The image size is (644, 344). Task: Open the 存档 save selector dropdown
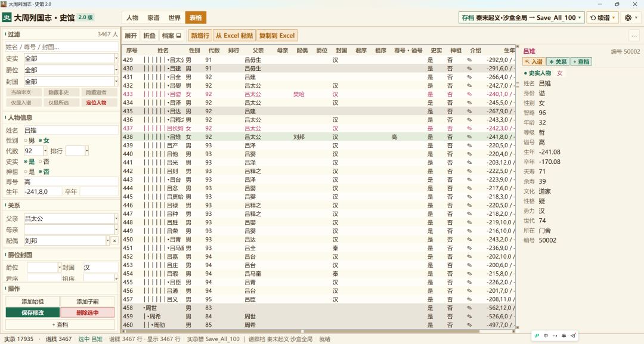pyautogui.click(x=521, y=18)
